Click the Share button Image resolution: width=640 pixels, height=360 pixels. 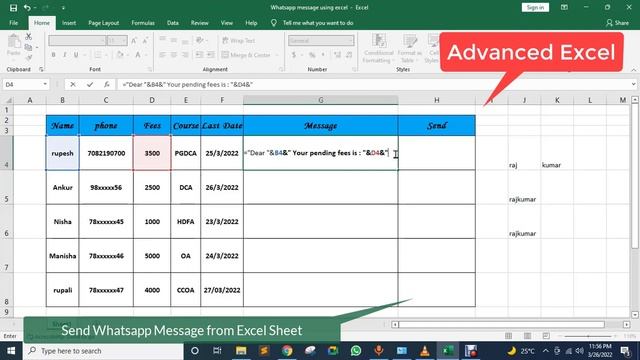(617, 23)
